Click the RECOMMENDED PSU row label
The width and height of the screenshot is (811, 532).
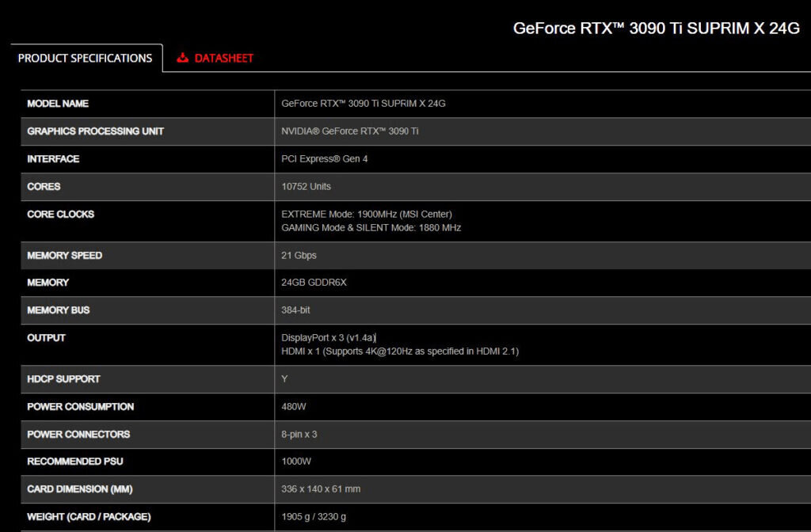[x=75, y=462]
